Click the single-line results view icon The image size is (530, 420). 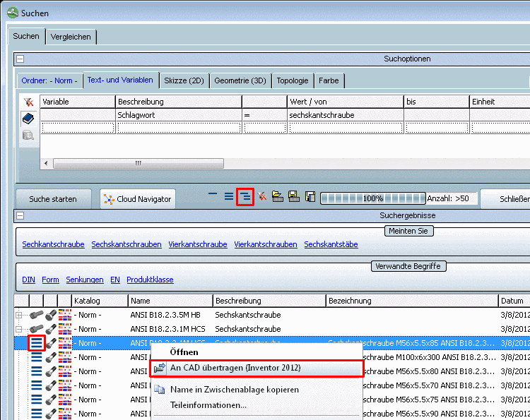[213, 197]
